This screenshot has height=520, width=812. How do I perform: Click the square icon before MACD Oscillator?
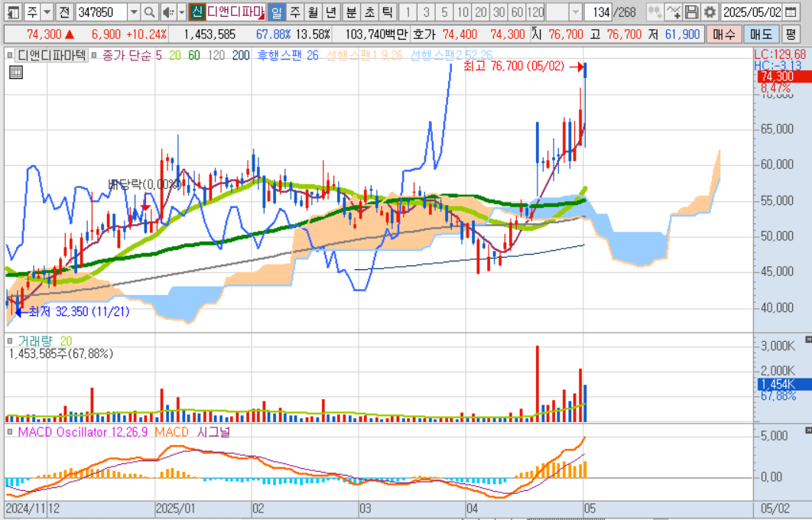(x=10, y=432)
